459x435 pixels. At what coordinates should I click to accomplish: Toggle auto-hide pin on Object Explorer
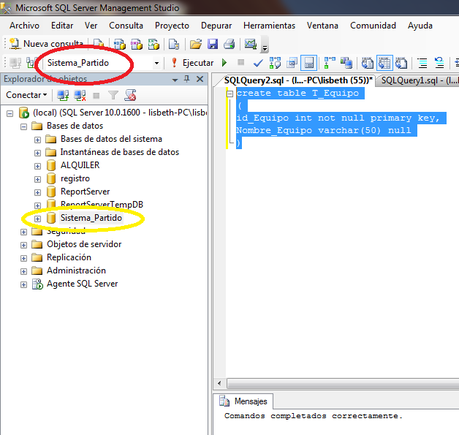click(187, 79)
